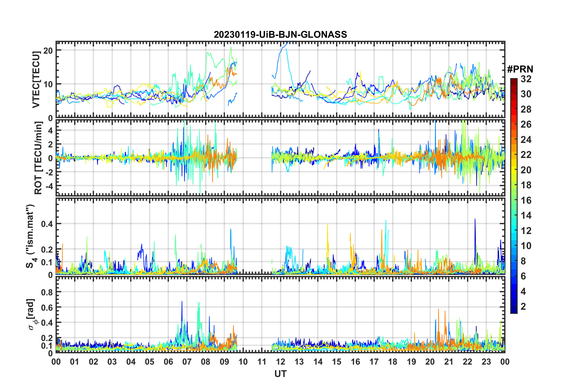Click colorbar tick label 24
This screenshot has width=561, height=392.
526,140
